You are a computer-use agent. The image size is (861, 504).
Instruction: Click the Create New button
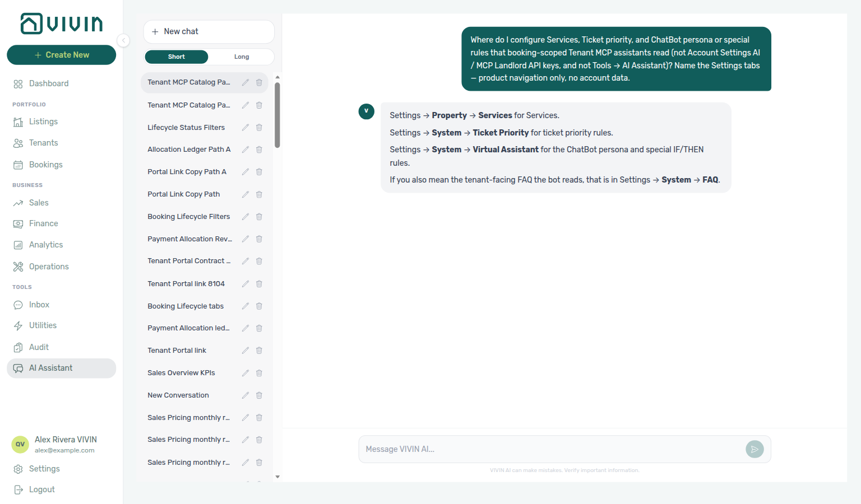[61, 55]
